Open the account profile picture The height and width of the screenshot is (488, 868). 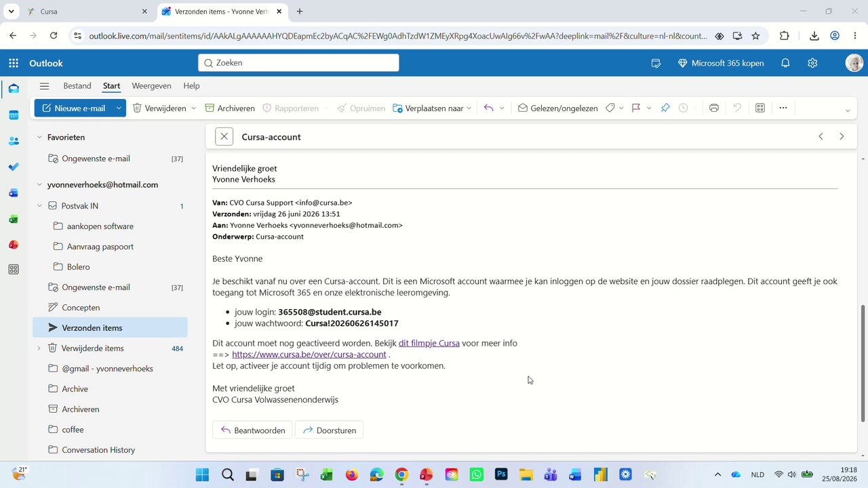pos(854,63)
